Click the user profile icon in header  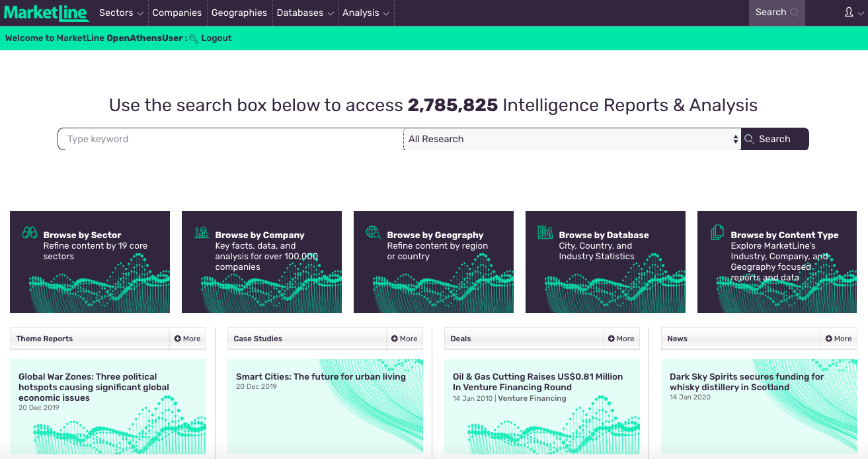click(849, 13)
